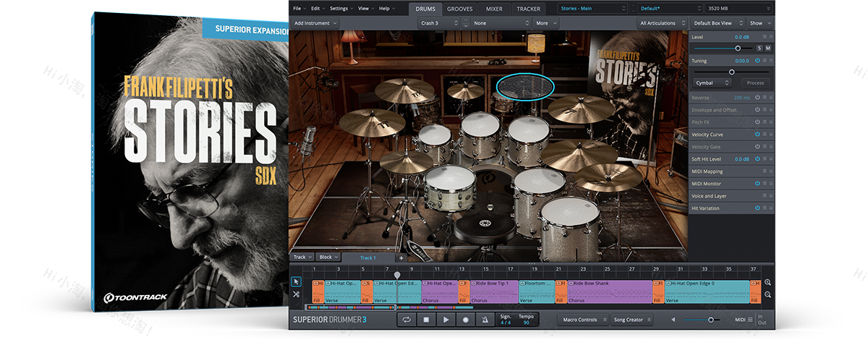Enable Pitch FX power toggle
The height and width of the screenshot is (353, 868).
point(757,122)
